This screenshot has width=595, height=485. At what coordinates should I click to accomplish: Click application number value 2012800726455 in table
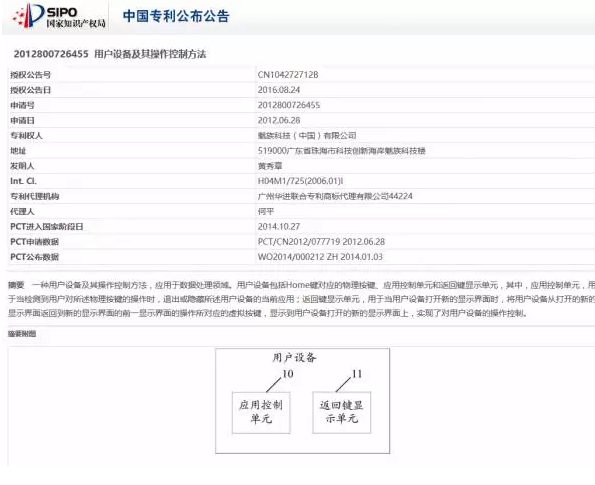[x=289, y=105]
